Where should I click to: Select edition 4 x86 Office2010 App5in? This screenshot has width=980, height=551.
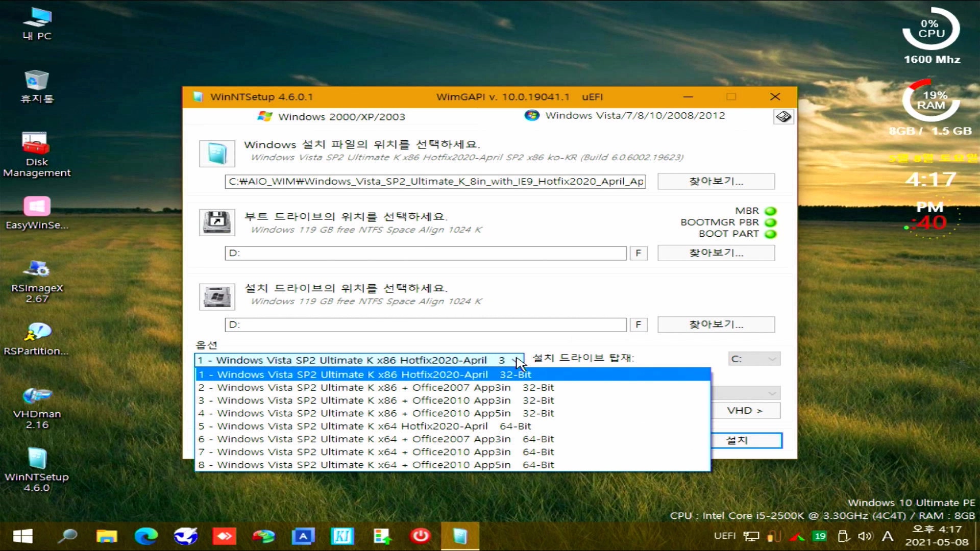(453, 413)
